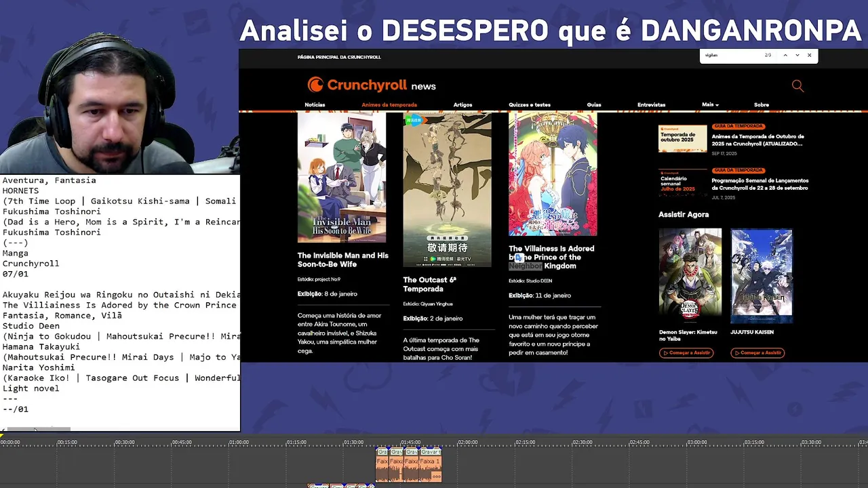Open The Villainess Is Adored cover image
This screenshot has width=868, height=488.
tap(553, 174)
